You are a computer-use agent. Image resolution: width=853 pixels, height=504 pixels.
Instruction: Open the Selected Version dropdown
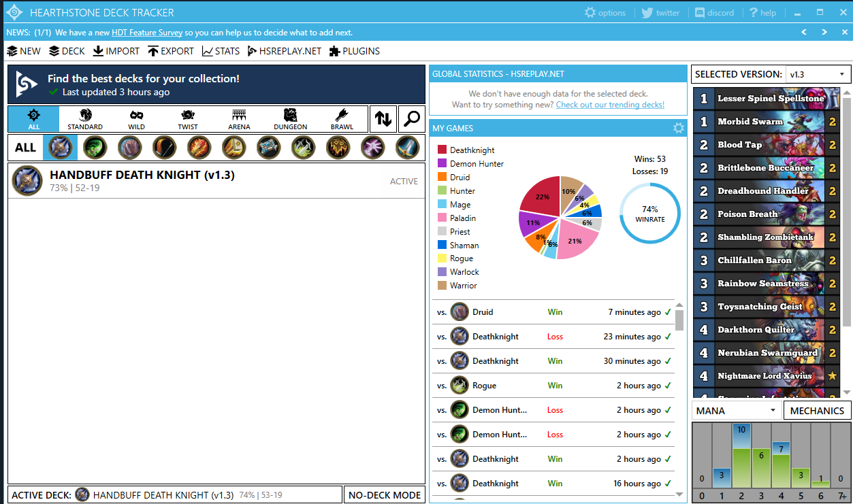[x=818, y=74]
